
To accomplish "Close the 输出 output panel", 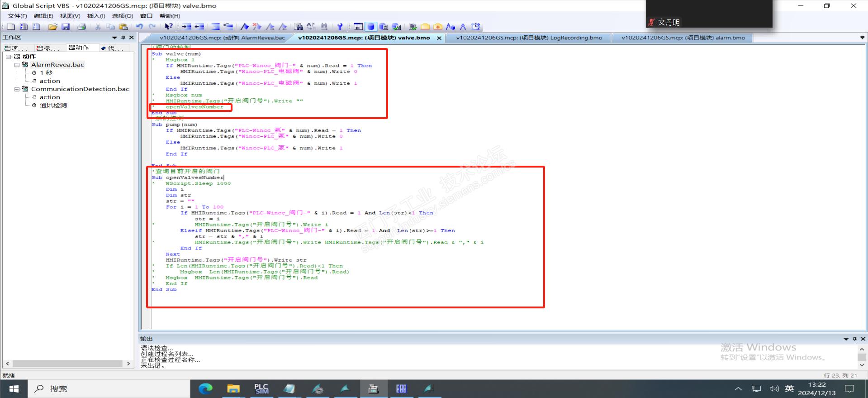I will coord(863,339).
